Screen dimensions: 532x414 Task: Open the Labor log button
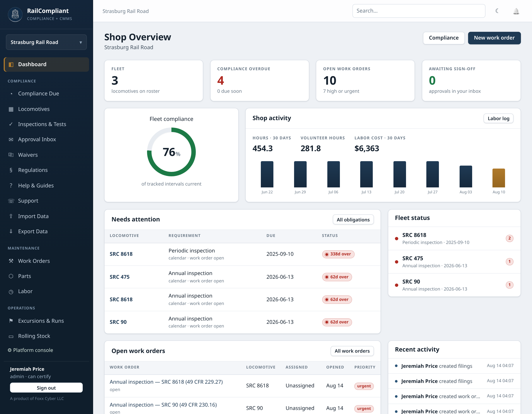[x=498, y=118]
